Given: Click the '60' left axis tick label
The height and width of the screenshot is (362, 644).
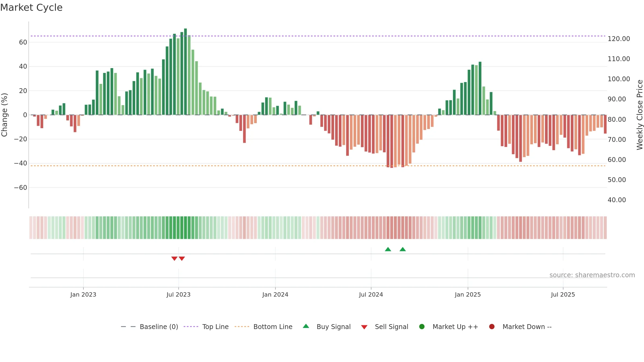Looking at the screenshot, I should [23, 42].
